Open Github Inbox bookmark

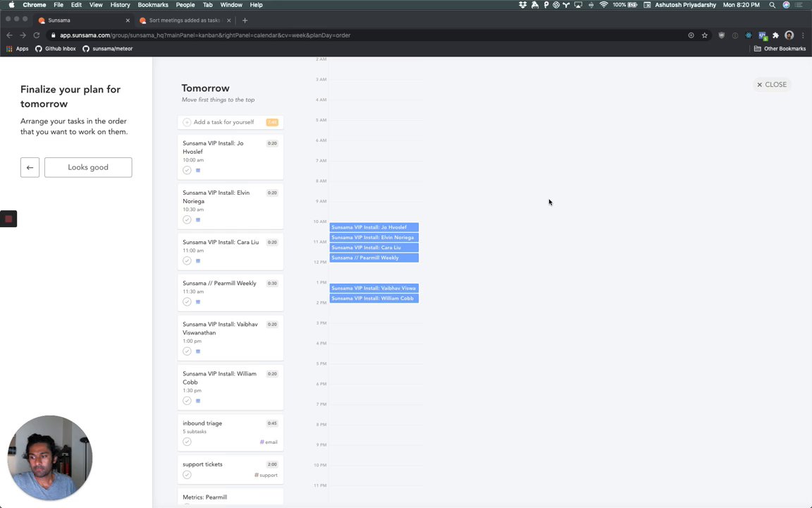pyautogui.click(x=56, y=49)
